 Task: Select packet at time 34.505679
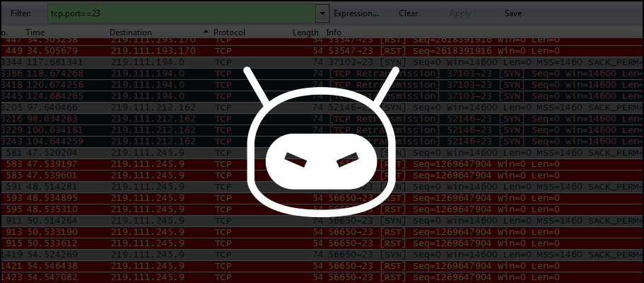coord(322,51)
